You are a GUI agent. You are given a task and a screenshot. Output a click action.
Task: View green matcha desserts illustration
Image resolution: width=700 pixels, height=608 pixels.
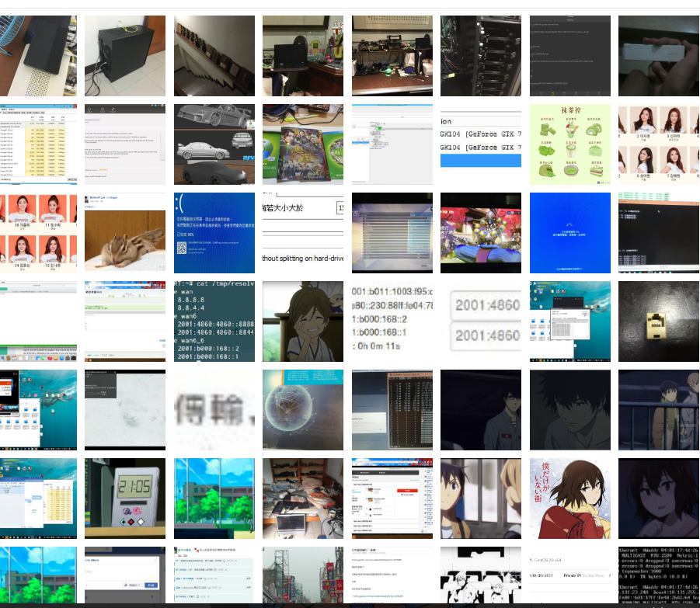point(570,144)
